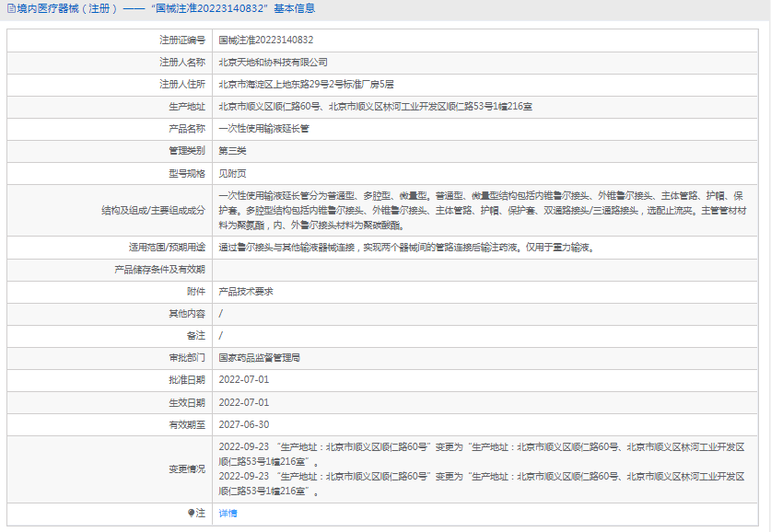
Task: Click the 注册人住所 label
Action: tap(182, 85)
